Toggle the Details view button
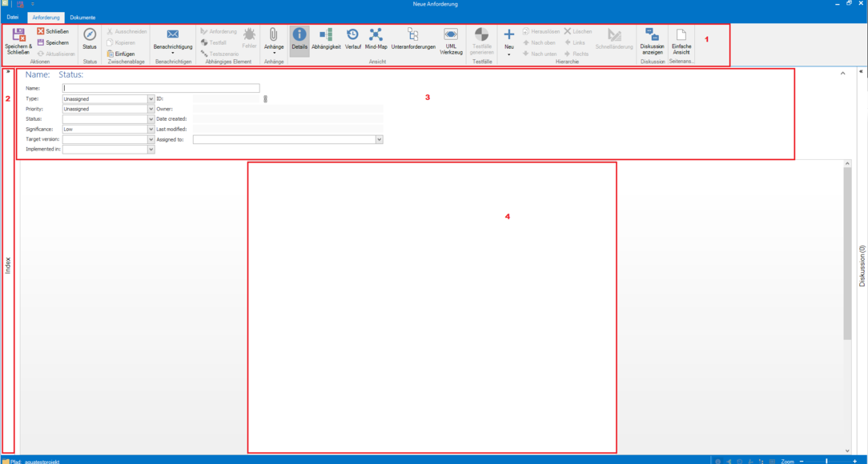This screenshot has width=868, height=464. click(299, 35)
